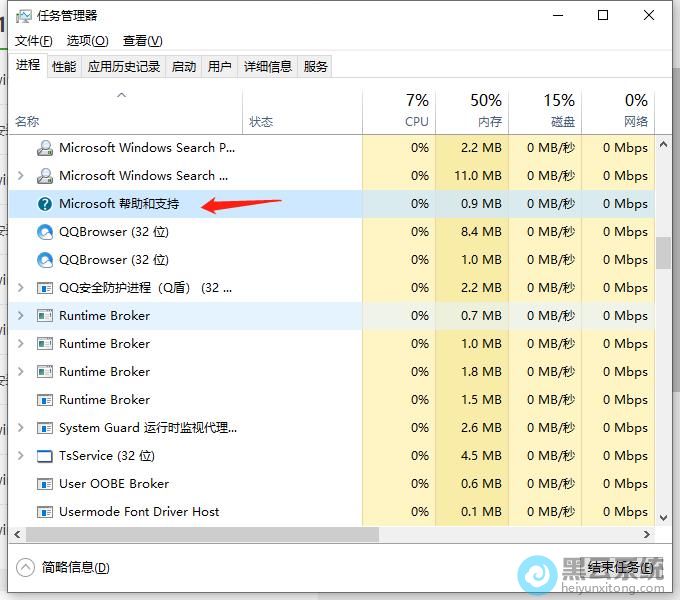Expand the first Runtime Broker process group
The image size is (680, 600).
(x=21, y=316)
